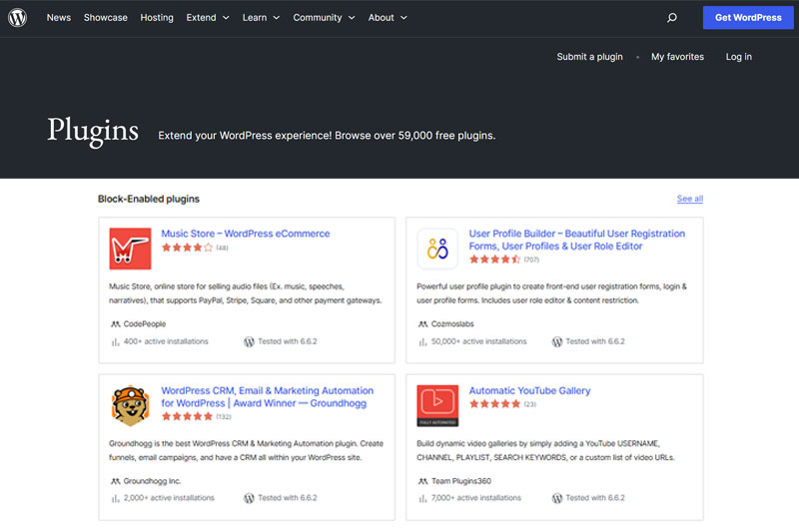Screen dimensions: 799x532
Task: Open the News menu item
Action: [59, 18]
